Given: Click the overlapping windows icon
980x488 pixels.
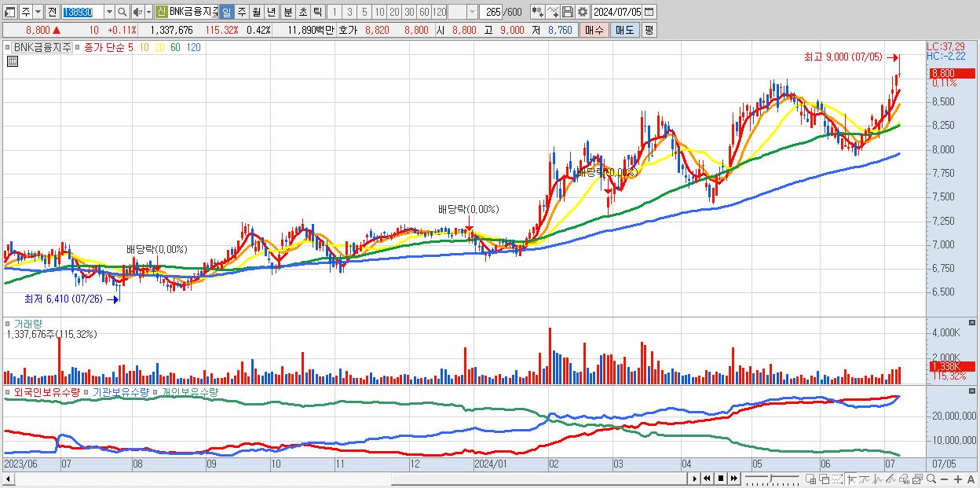Looking at the screenshot, I should [825, 479].
